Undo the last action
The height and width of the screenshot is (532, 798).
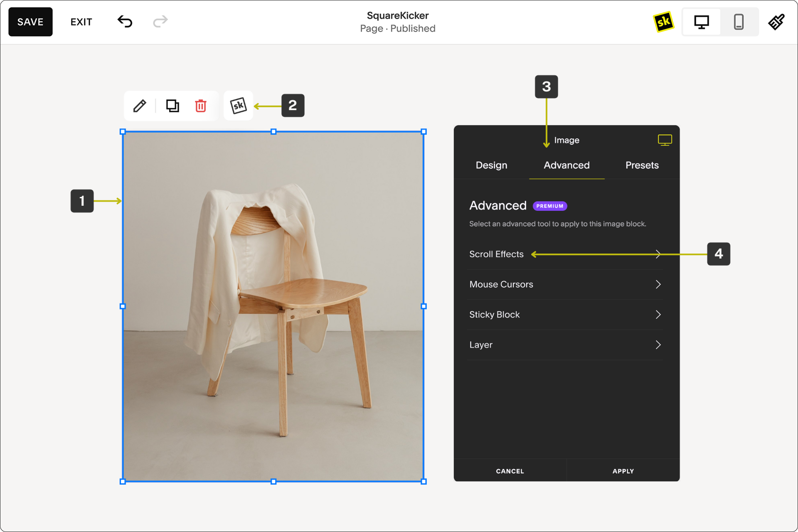pos(125,22)
